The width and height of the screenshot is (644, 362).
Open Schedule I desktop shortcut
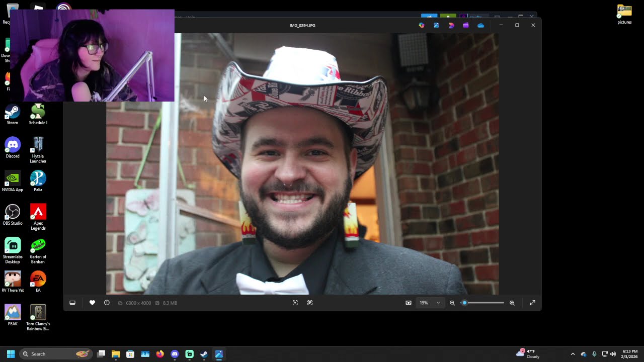click(38, 115)
